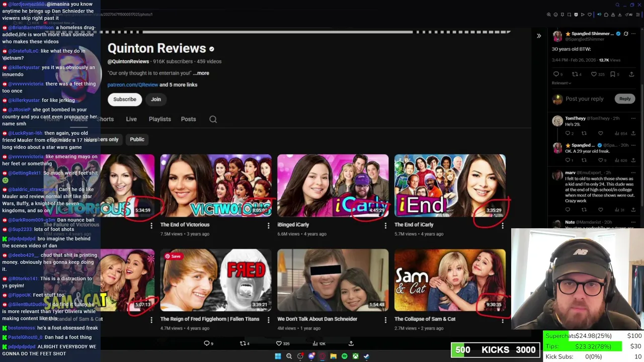The image size is (644, 362).
Task: Open Steam from the taskbar
Action: click(x=366, y=356)
